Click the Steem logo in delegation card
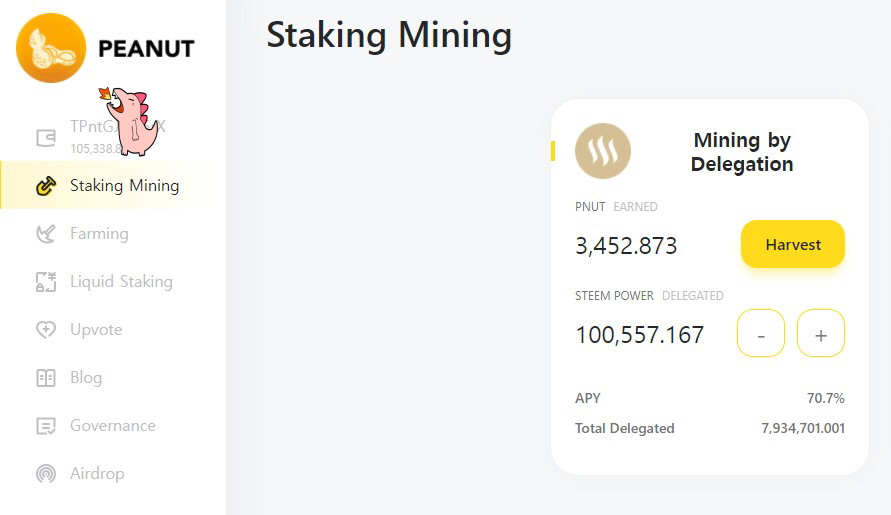The image size is (891, 515). [603, 152]
